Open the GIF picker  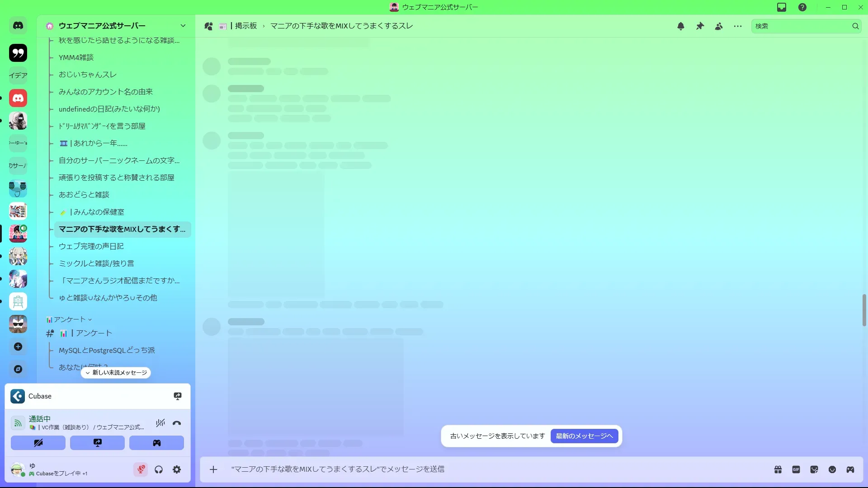(796, 469)
